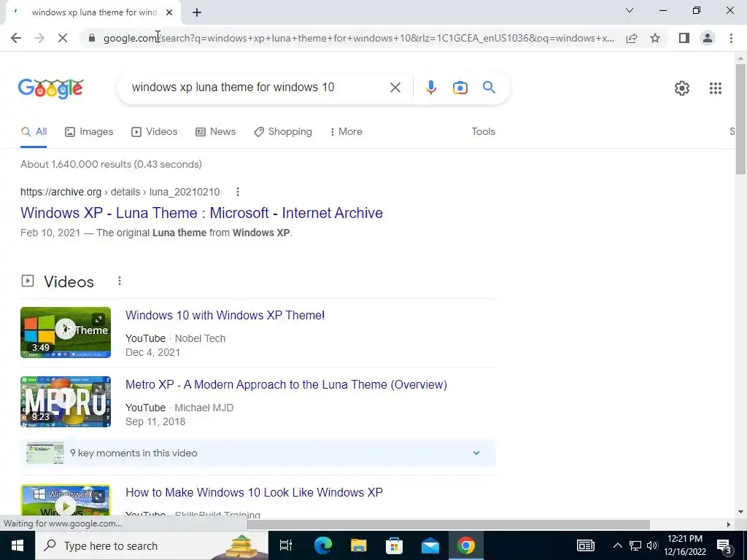Play the Nobel Tech video thumbnail
This screenshot has height=560, width=747.
pyautogui.click(x=66, y=332)
